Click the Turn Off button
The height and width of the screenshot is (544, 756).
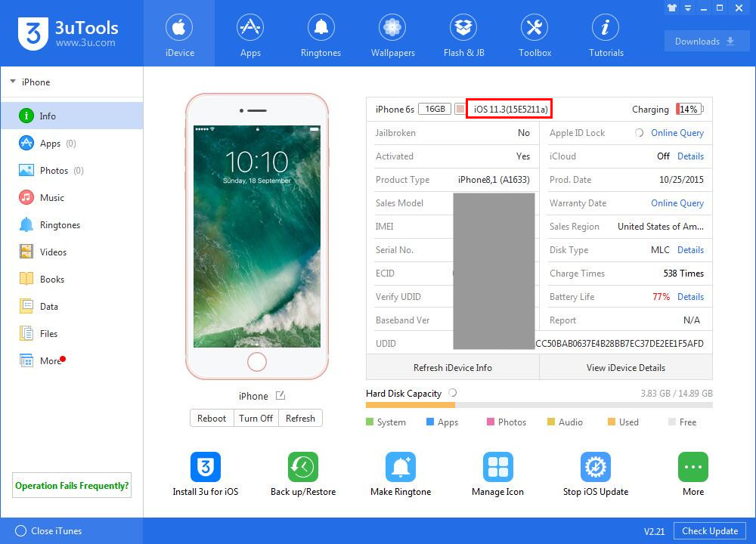click(256, 419)
